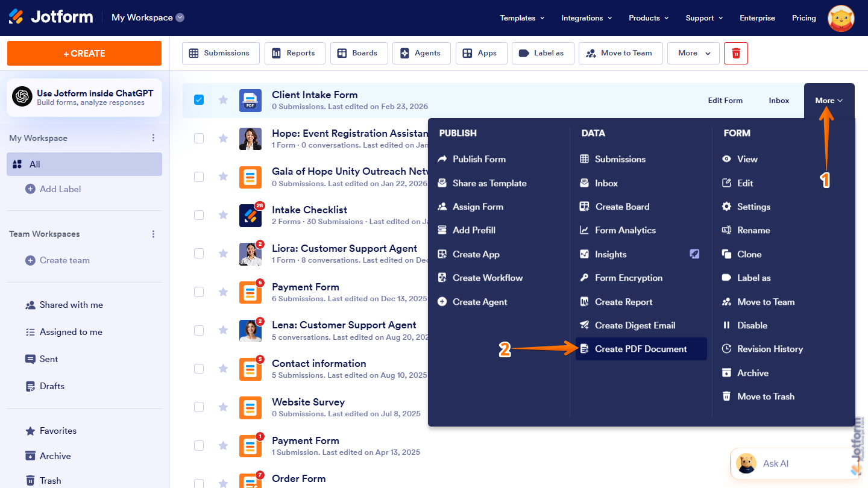Open the Templates dropdown menu
The image size is (868, 488).
522,18
